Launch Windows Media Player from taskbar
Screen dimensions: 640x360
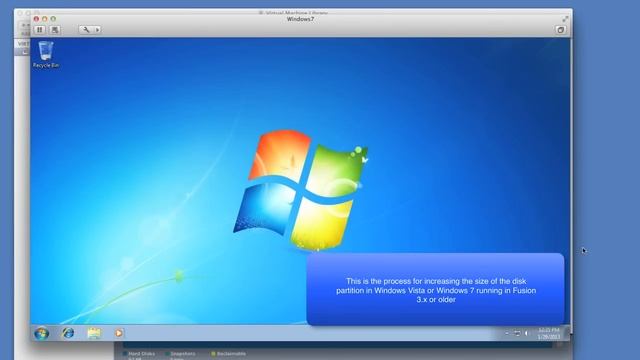(x=118, y=333)
